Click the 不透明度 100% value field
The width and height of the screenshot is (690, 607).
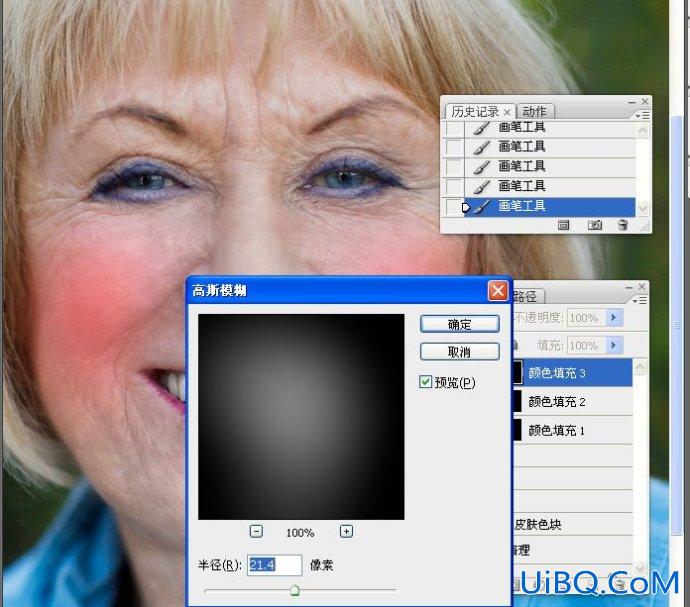pyautogui.click(x=586, y=317)
